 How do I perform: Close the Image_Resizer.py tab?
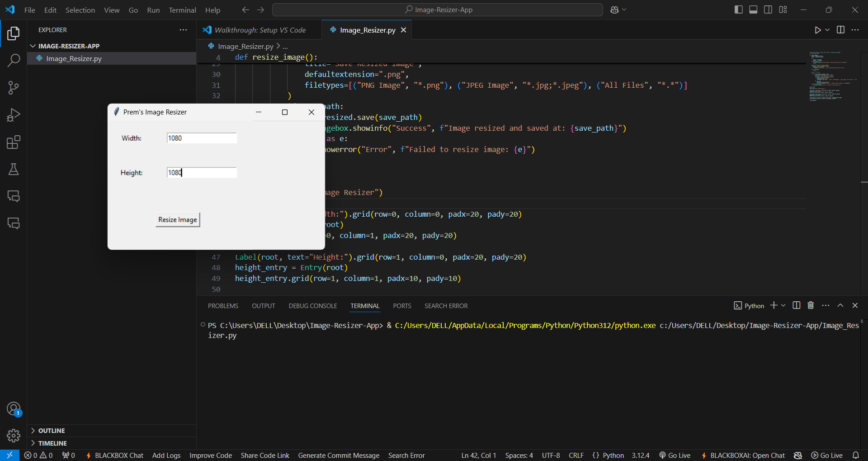403,30
